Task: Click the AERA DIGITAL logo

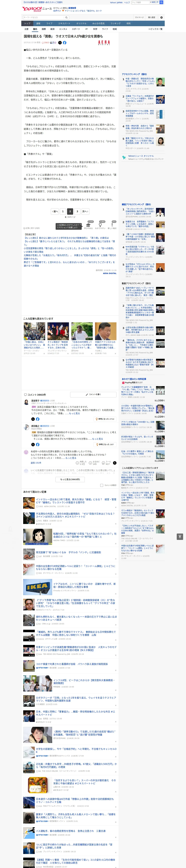Action: [x=104, y=43]
